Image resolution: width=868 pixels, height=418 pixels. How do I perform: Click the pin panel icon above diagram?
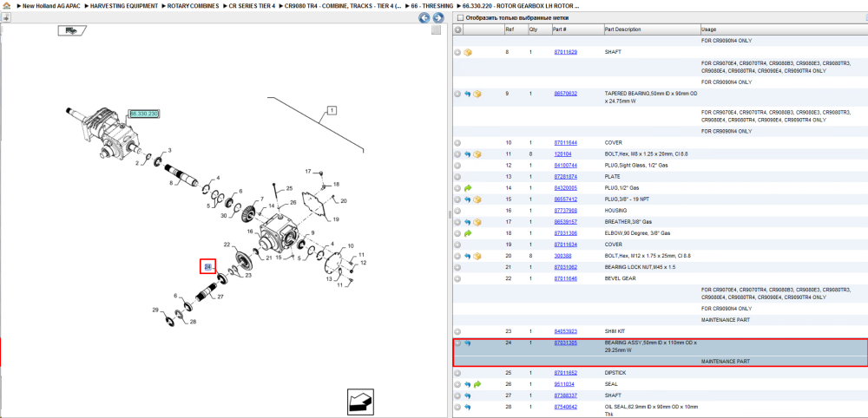[6, 17]
